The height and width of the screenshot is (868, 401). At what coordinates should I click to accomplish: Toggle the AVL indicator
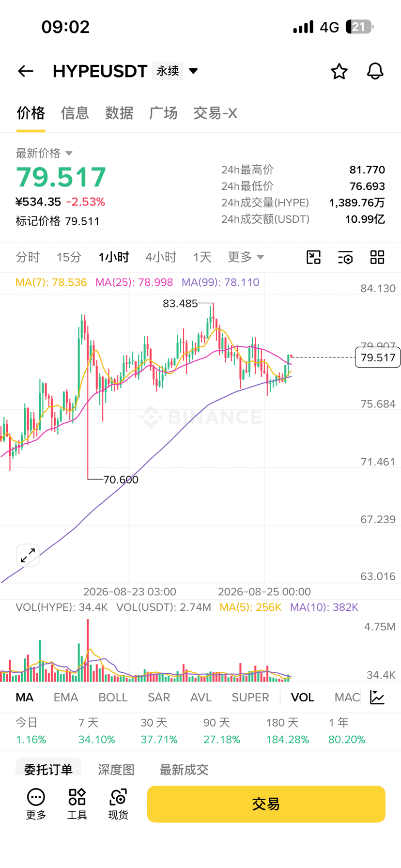[x=201, y=697]
